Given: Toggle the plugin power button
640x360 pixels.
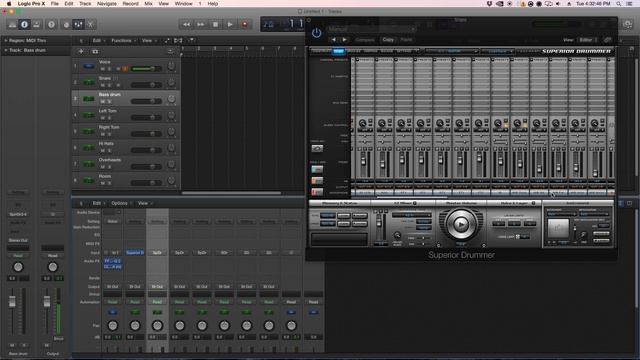Looking at the screenshot, I should (x=316, y=33).
